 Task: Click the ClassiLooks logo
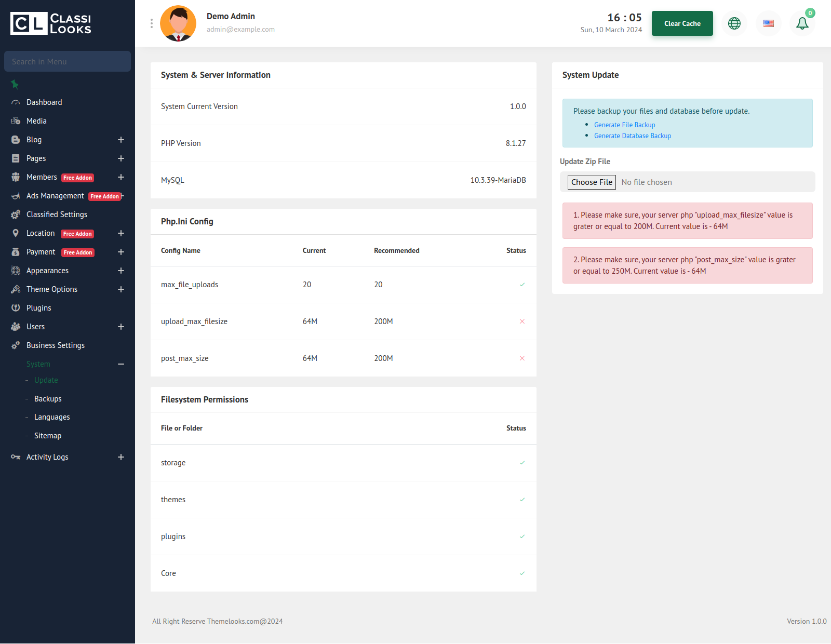51,23
